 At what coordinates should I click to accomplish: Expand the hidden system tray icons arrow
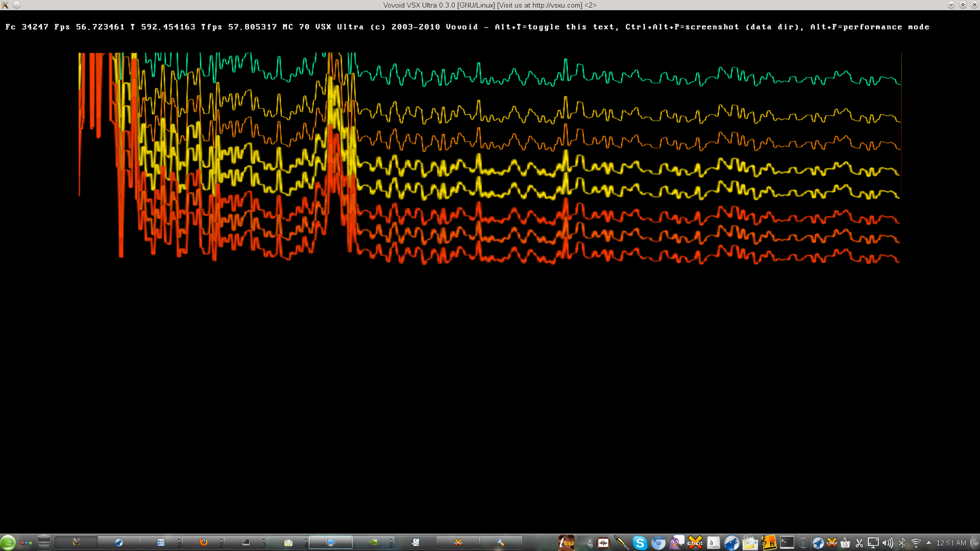(929, 543)
